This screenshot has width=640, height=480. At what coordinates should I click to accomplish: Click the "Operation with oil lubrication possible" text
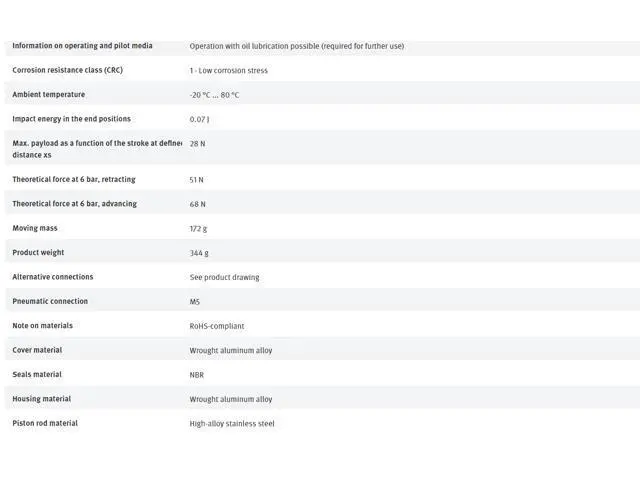coord(296,46)
